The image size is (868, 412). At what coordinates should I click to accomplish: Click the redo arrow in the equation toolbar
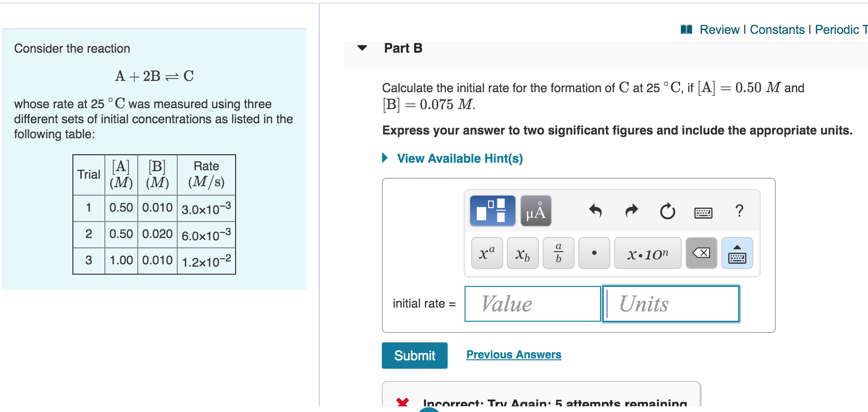click(x=631, y=211)
